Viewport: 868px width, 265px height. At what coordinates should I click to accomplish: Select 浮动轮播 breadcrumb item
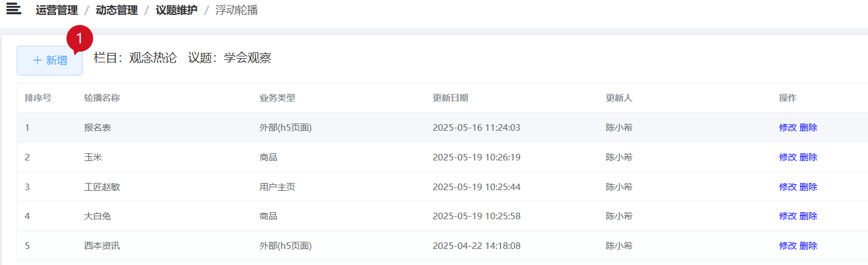(x=237, y=10)
